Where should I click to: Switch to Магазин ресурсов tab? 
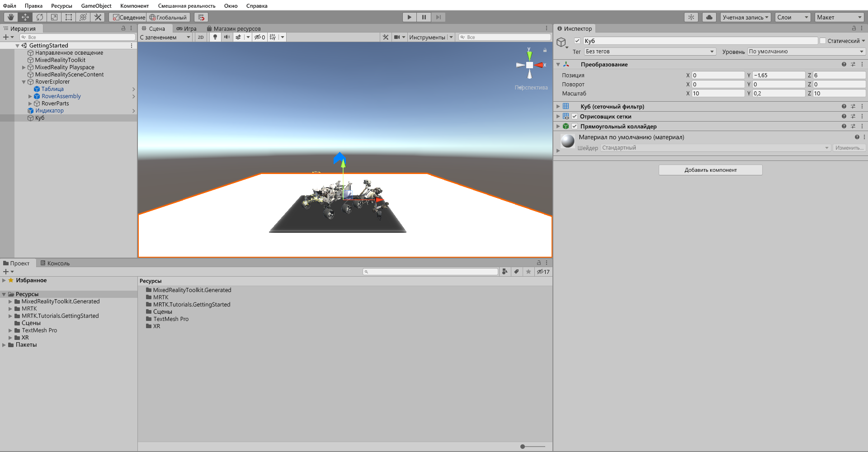pos(234,28)
